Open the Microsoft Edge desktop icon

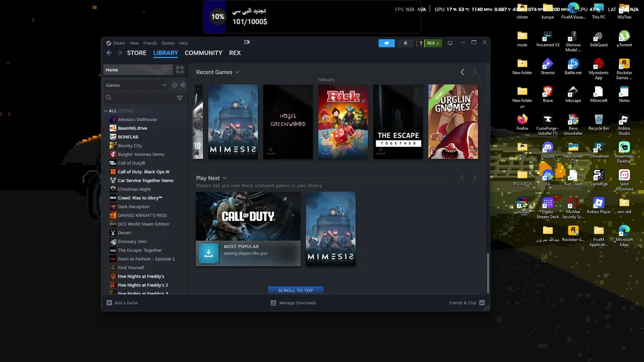[x=624, y=235]
